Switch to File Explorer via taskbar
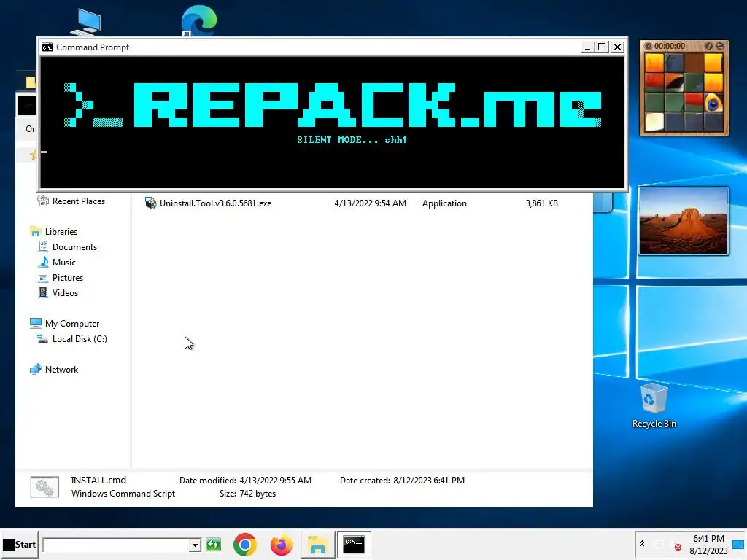The image size is (747, 560). coord(317,544)
